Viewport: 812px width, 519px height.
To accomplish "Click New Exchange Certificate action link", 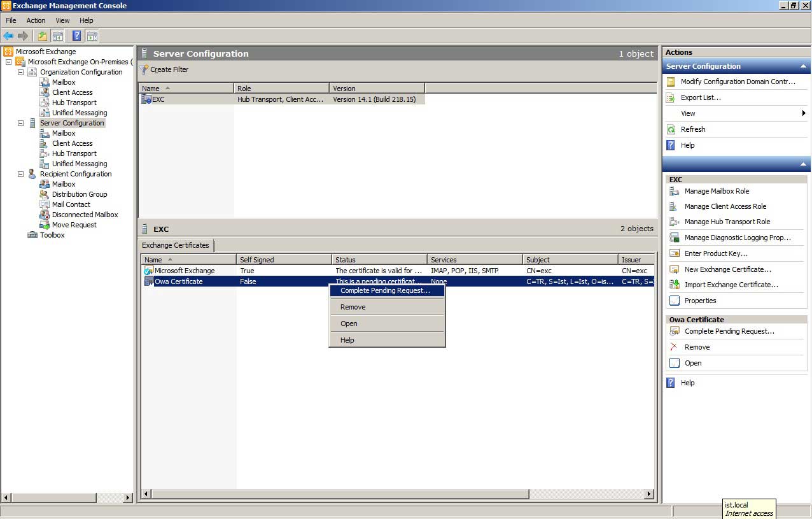I will [x=727, y=269].
